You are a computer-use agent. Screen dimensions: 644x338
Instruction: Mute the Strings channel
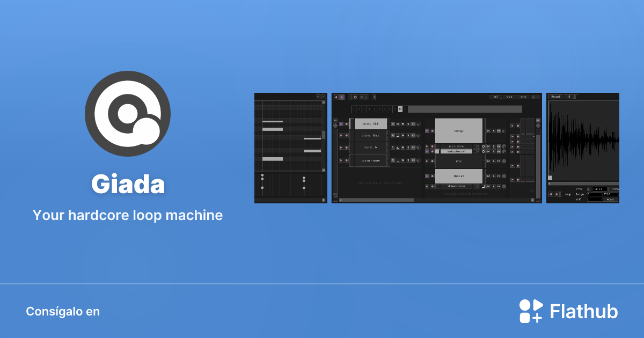489,131
